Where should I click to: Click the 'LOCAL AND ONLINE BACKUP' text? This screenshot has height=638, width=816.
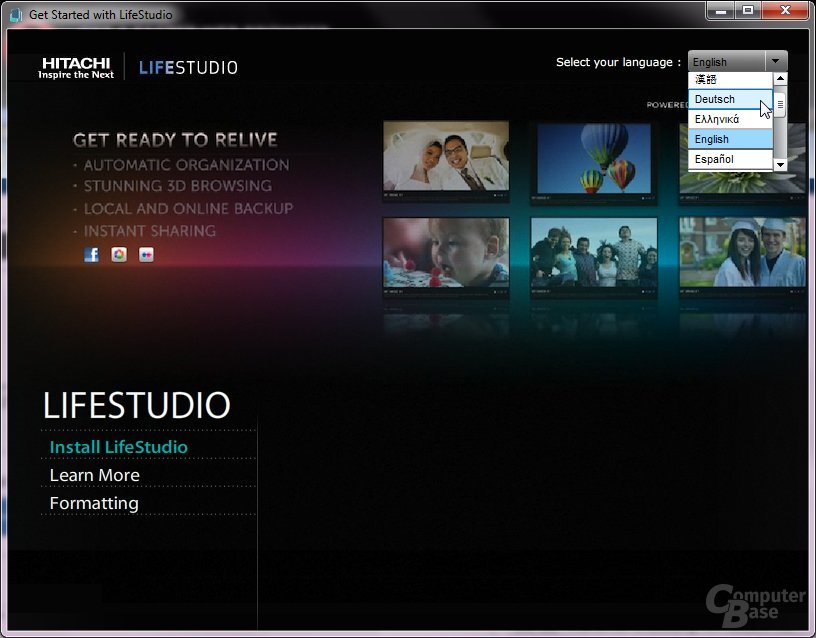[188, 209]
